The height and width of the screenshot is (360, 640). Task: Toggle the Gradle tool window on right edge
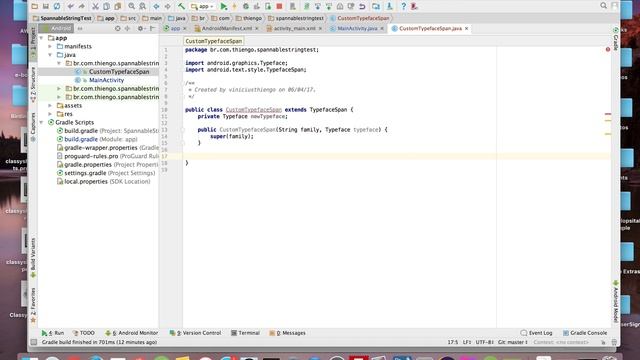coord(616,39)
